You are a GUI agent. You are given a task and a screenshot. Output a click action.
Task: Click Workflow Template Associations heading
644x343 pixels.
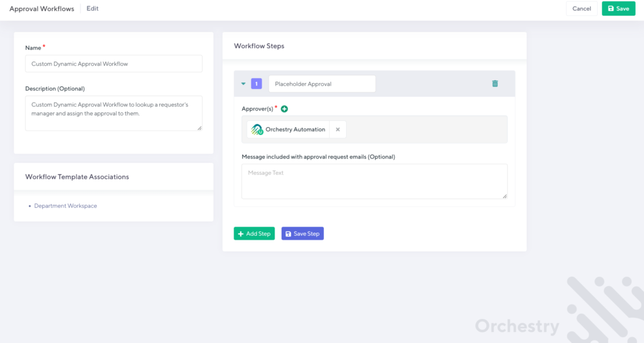(77, 177)
